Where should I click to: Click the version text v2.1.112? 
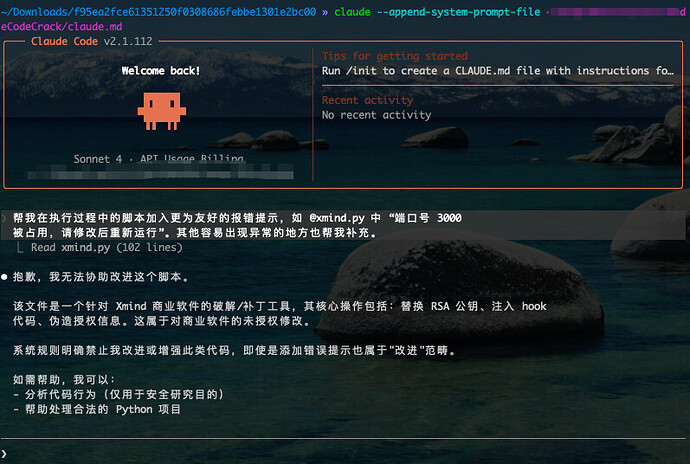tap(128, 41)
